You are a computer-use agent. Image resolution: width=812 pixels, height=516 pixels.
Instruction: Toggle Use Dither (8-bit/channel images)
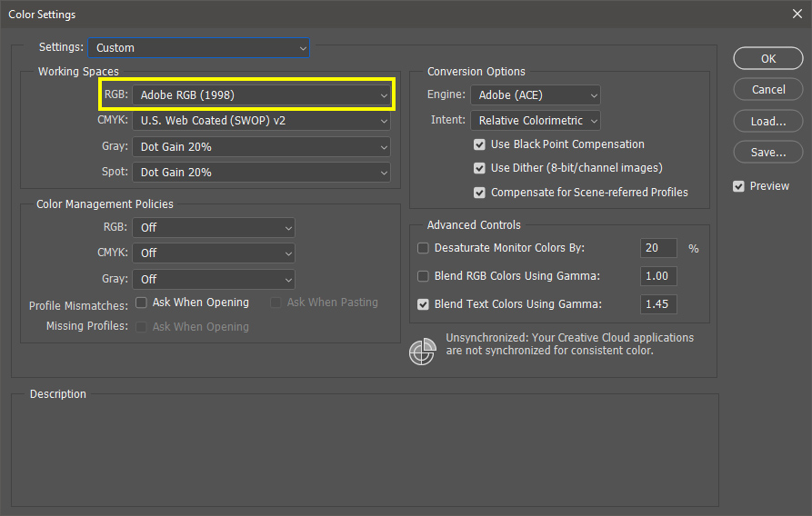tap(479, 168)
